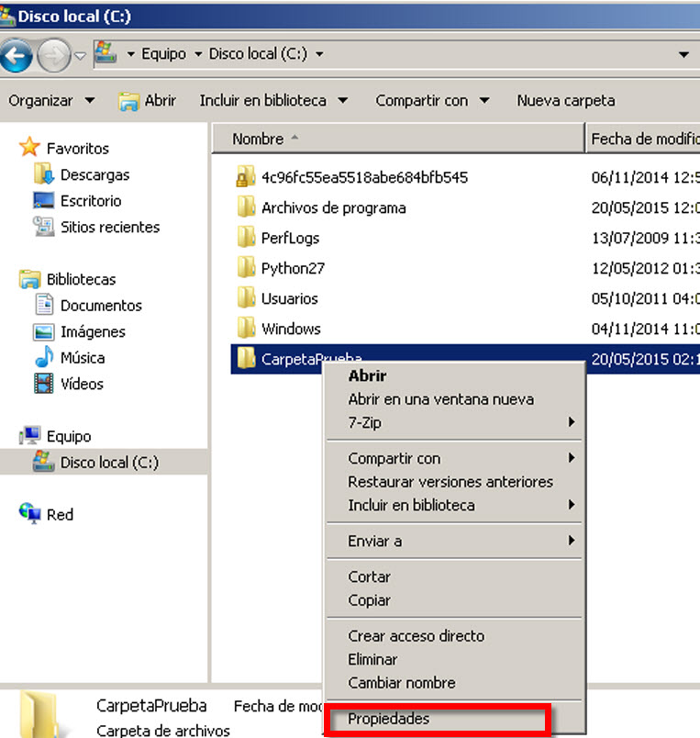Sort by the Nombre column header

(258, 139)
